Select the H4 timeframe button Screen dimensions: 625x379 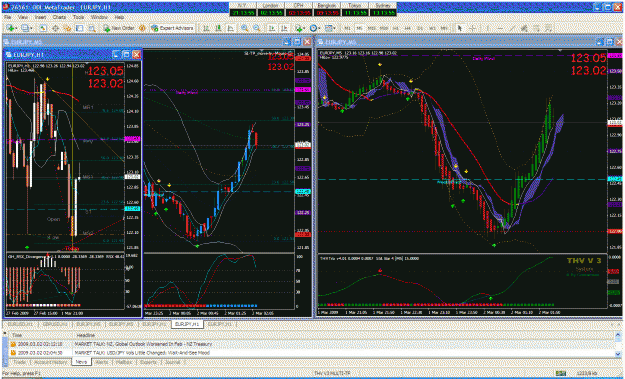pos(408,28)
